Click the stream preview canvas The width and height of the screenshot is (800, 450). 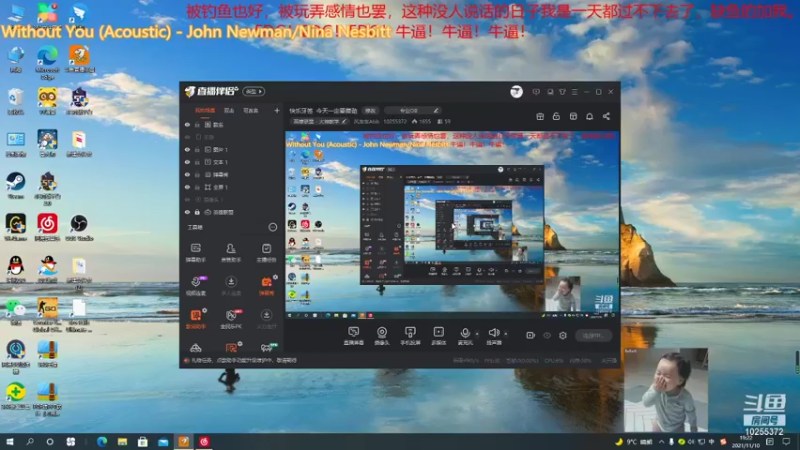[x=452, y=225]
